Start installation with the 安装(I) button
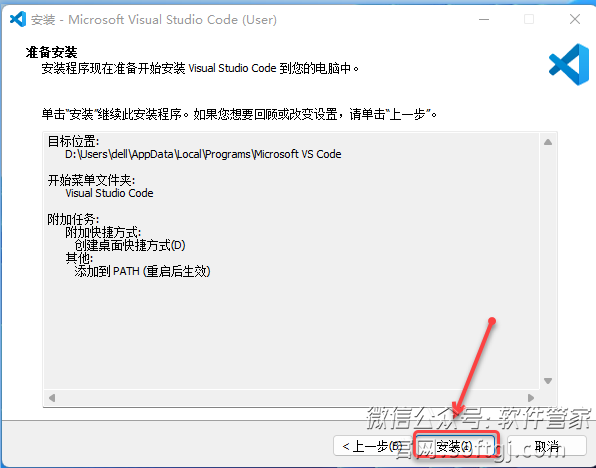596x468 pixels. 455,446
